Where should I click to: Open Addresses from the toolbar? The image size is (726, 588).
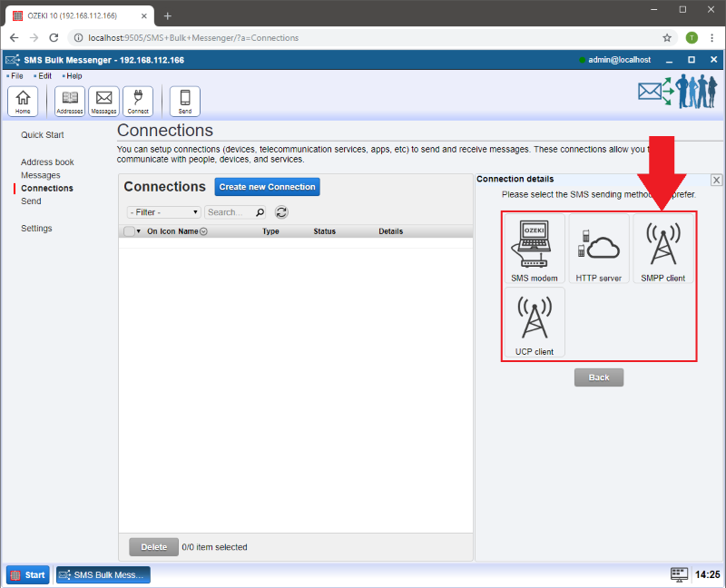click(x=70, y=101)
